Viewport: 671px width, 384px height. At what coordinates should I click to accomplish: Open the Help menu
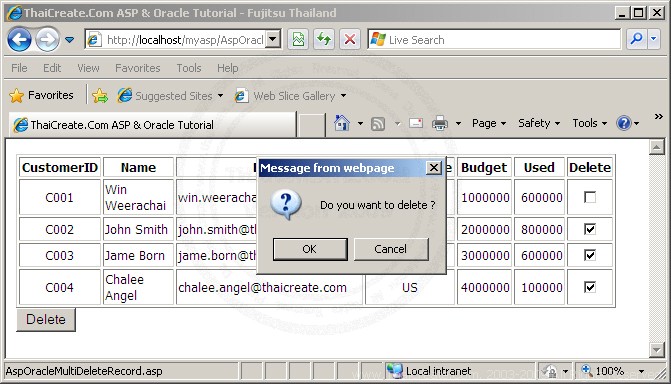point(227,68)
